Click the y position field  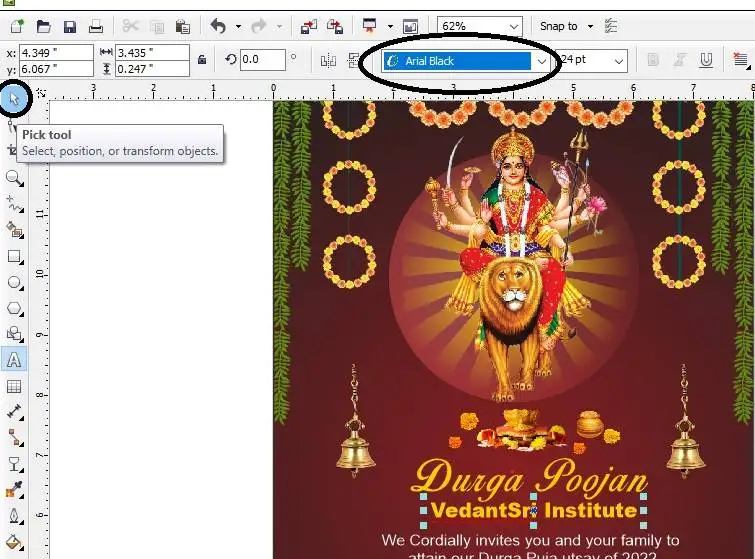pos(56,69)
